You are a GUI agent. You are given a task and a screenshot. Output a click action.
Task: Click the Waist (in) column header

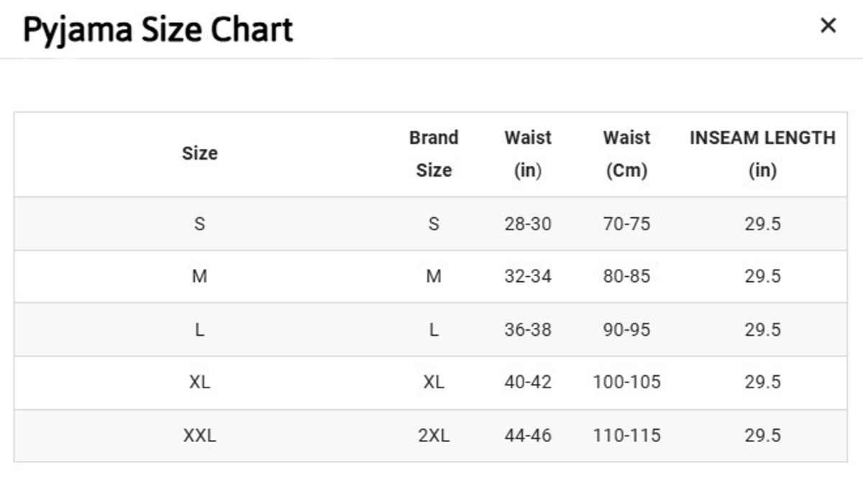528,154
